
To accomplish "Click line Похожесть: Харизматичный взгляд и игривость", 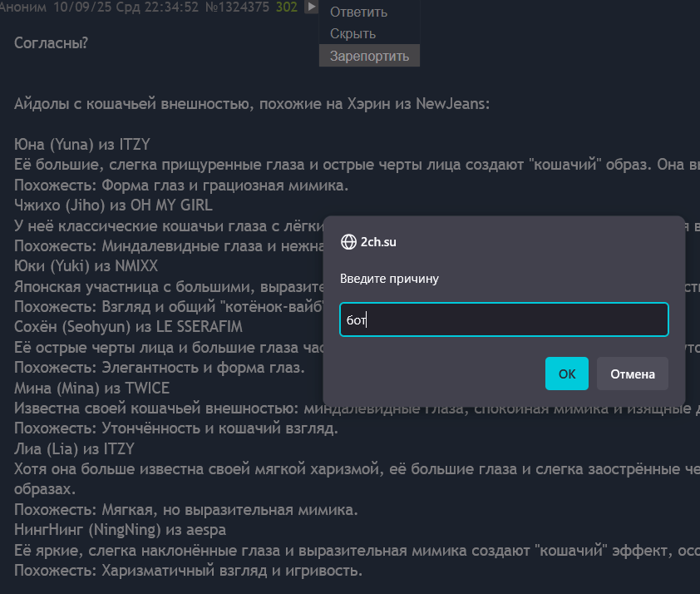I will [189, 571].
